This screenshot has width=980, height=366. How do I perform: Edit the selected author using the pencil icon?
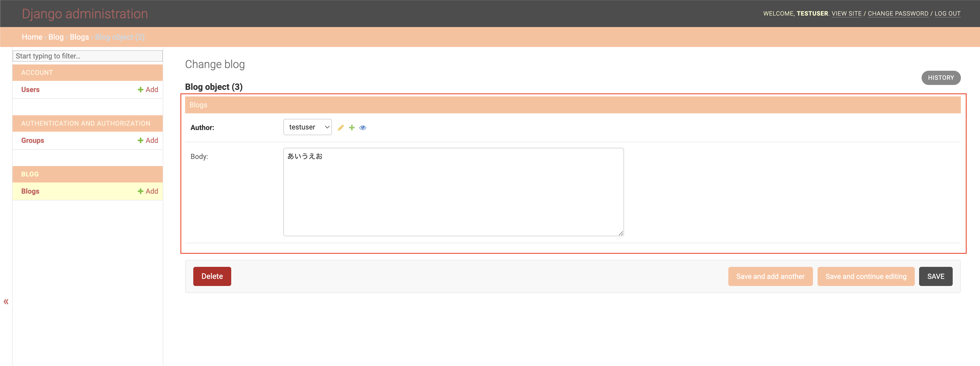pos(340,128)
